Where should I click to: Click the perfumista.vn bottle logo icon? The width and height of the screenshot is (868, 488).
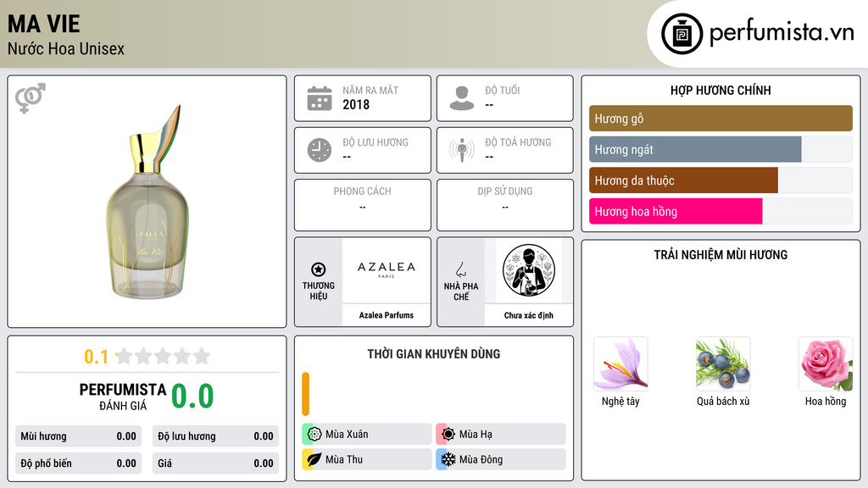pyautogui.click(x=682, y=34)
